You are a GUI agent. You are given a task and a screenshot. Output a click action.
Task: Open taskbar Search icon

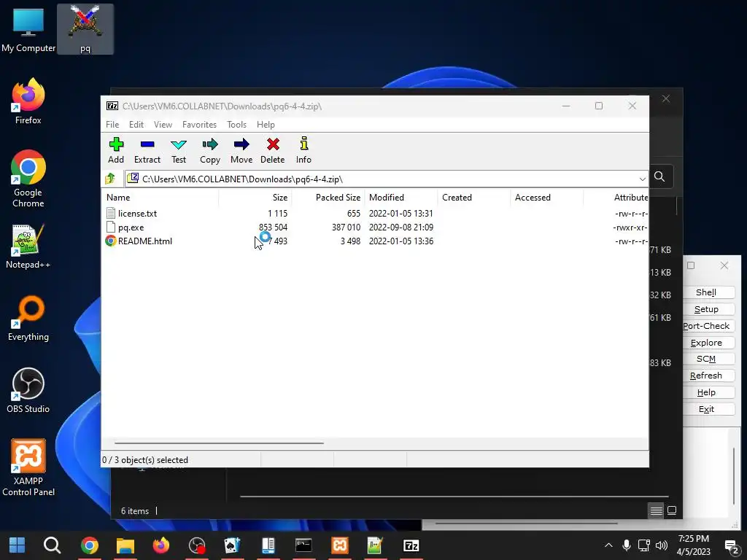tap(52, 545)
